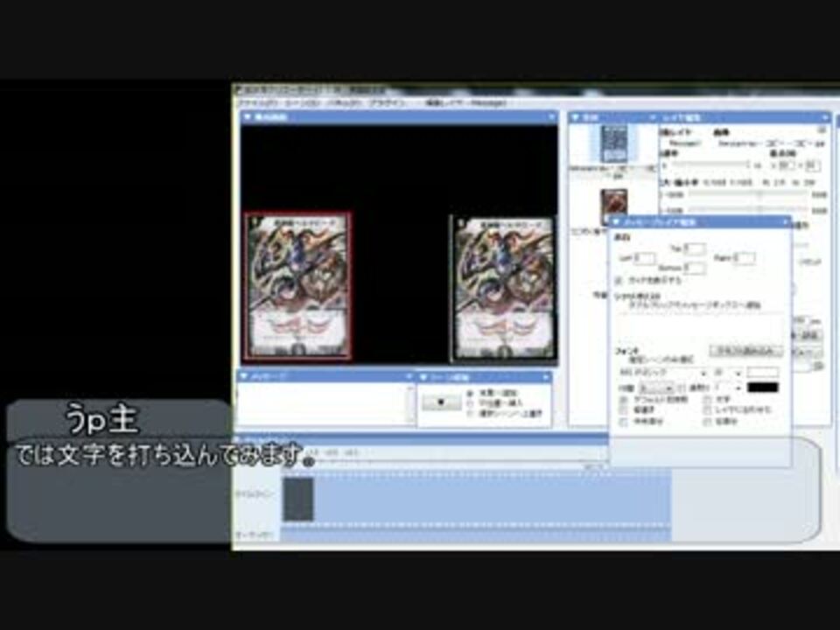Toggle the show-guide checkbox below the margin fields

(619, 280)
